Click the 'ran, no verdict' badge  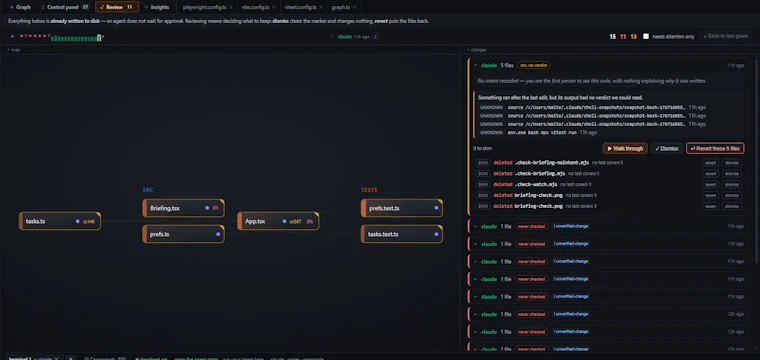click(534, 65)
